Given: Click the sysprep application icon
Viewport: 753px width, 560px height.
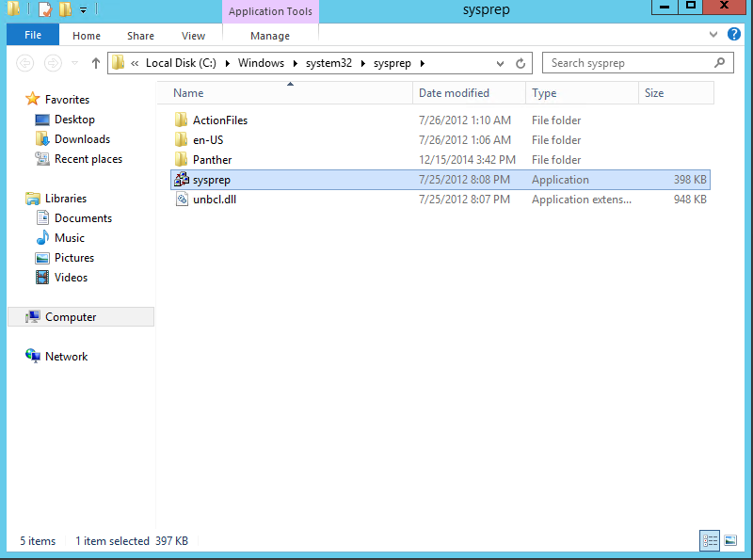Looking at the screenshot, I should click(x=182, y=179).
